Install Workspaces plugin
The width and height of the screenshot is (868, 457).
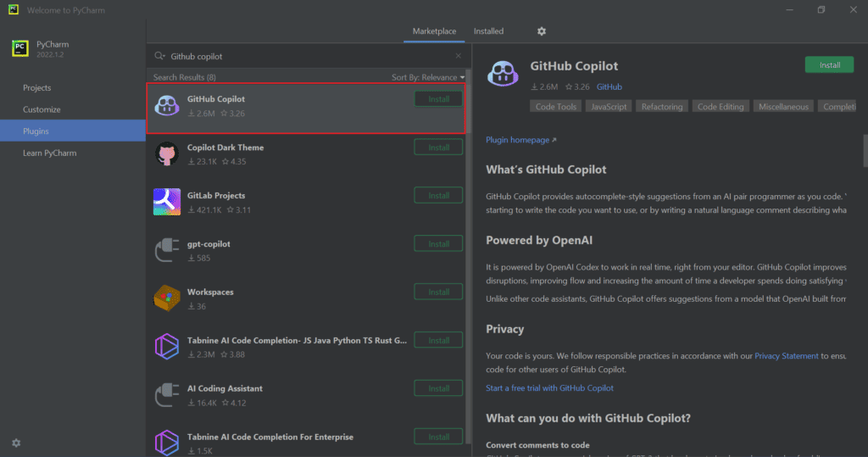tap(438, 292)
